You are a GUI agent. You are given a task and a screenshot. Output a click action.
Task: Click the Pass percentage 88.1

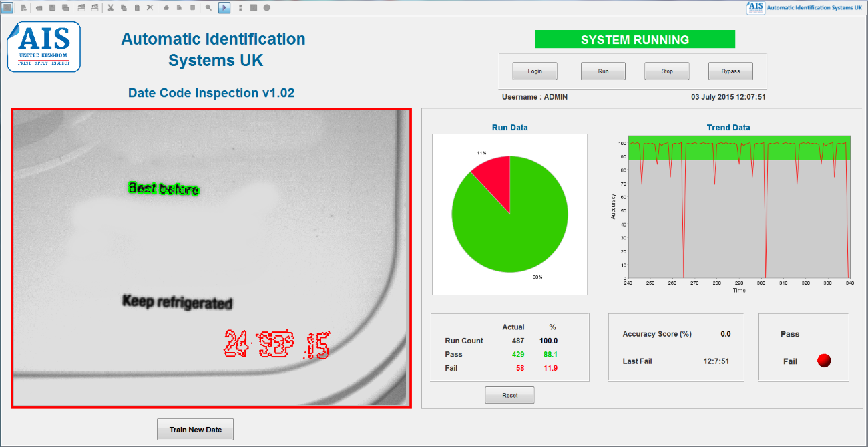(x=551, y=355)
